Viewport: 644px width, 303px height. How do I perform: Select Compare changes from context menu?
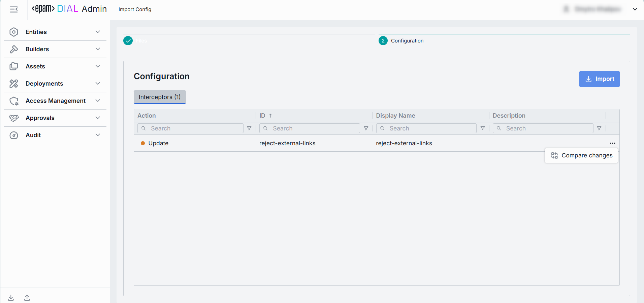coord(582,155)
